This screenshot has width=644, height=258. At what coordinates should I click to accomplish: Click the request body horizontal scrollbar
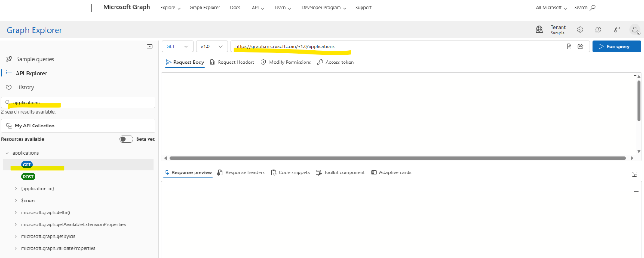397,158
